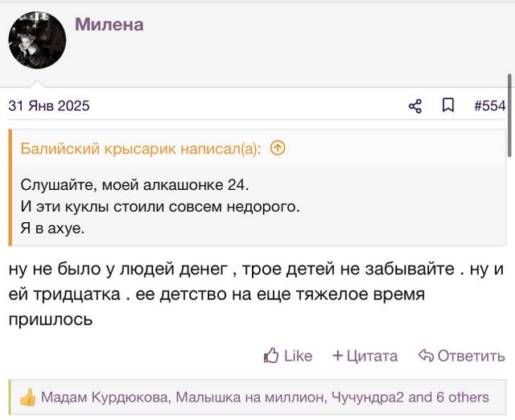Open Чучундра2's profile from reactions list
Image resolution: width=515 pixels, height=420 pixels.
tap(368, 397)
